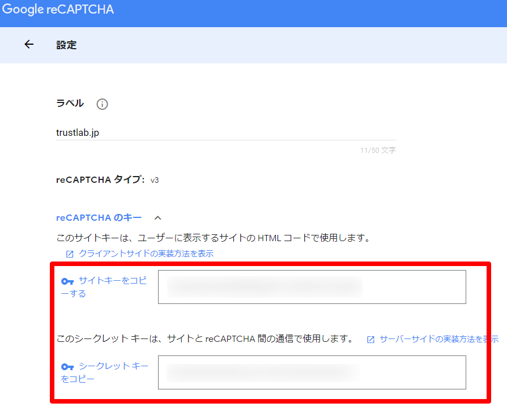507x420 pixels.
Task: Click the 11/50 文字 character counter
Action: [377, 151]
